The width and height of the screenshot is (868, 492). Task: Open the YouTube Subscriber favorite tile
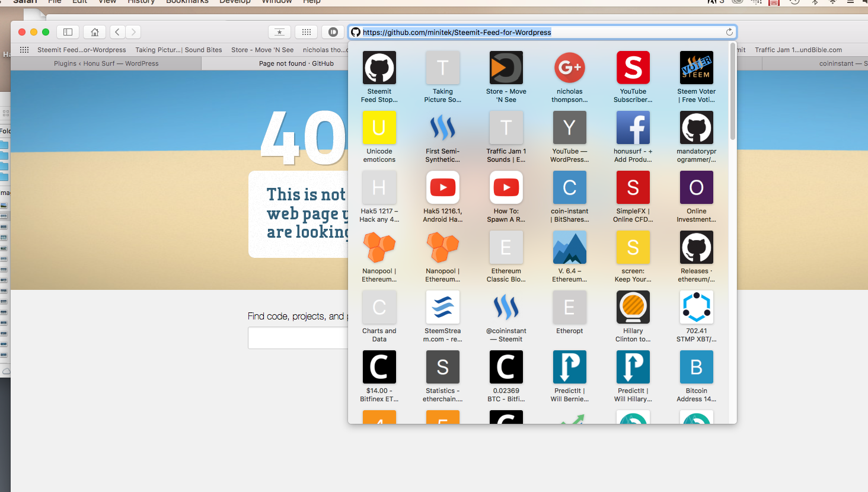[633, 68]
